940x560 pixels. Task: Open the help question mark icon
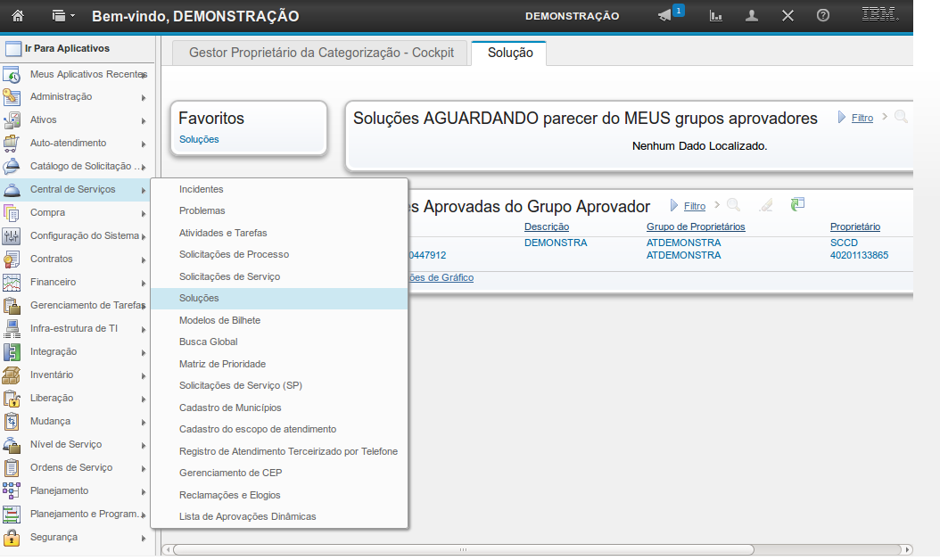click(x=823, y=16)
